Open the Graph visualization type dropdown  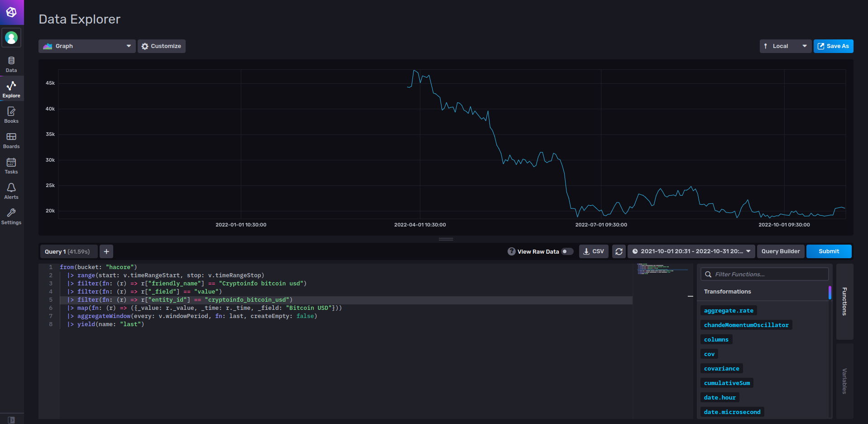coord(87,46)
